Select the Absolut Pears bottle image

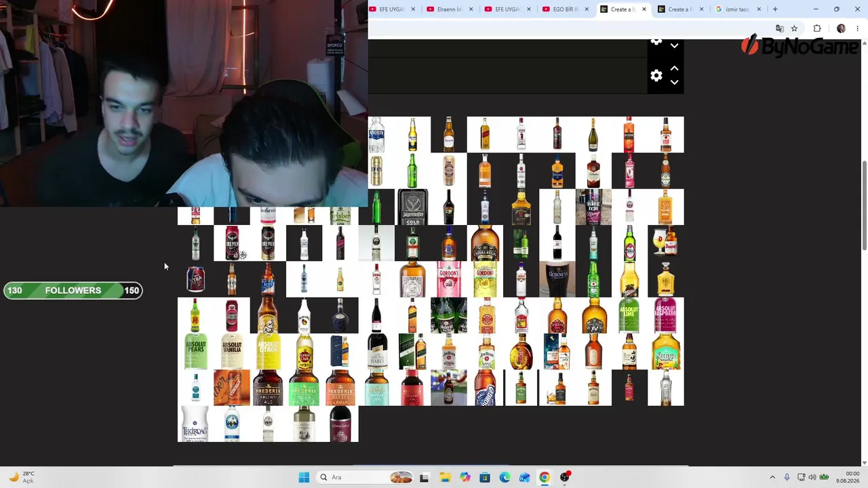pos(195,352)
